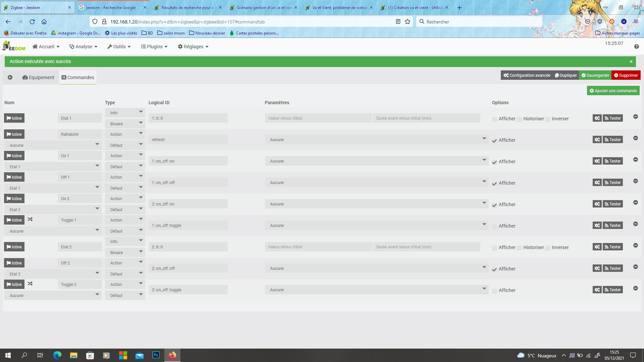644x362 pixels.
Task: Open Windows Start menu
Action: [x=8, y=355]
